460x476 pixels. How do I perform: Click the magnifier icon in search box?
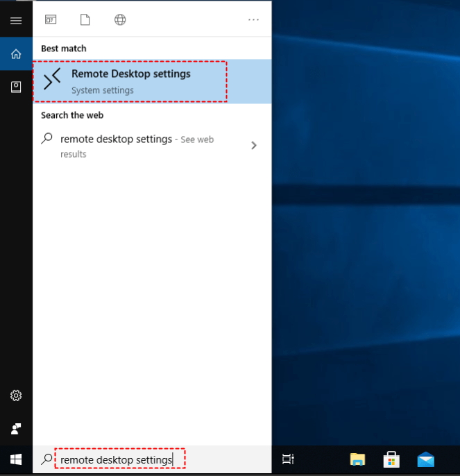(x=46, y=459)
